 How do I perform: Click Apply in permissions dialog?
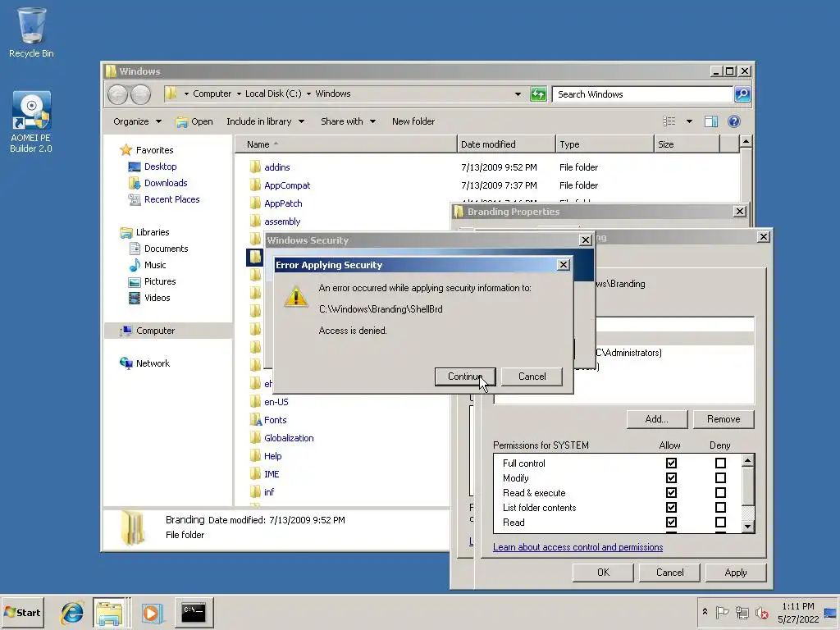point(736,573)
